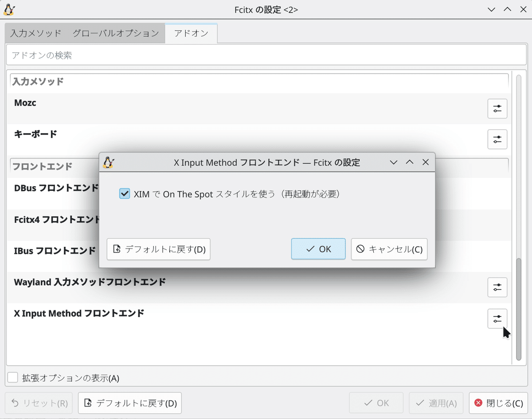532x419 pixels.
Task: Minimize the Fcitx の設定 main window
Action: [x=491, y=9]
